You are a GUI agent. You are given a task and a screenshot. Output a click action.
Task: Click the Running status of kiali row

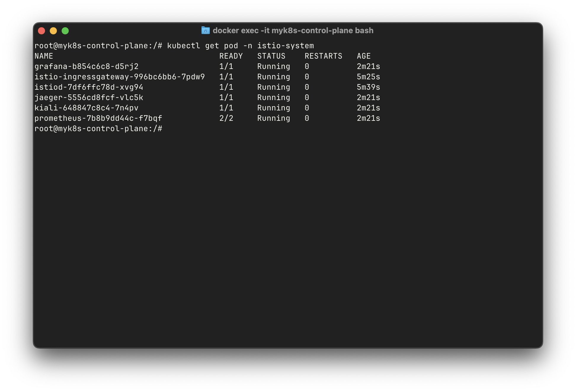point(274,108)
